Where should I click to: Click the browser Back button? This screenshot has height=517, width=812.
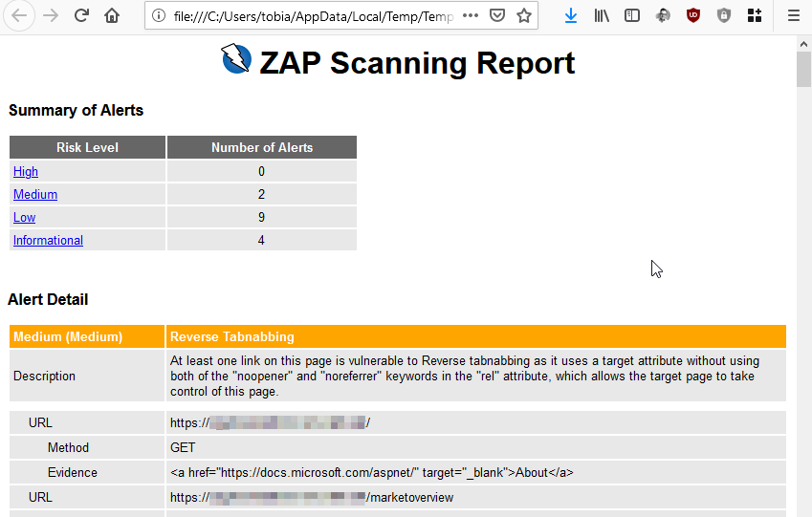coord(21,15)
